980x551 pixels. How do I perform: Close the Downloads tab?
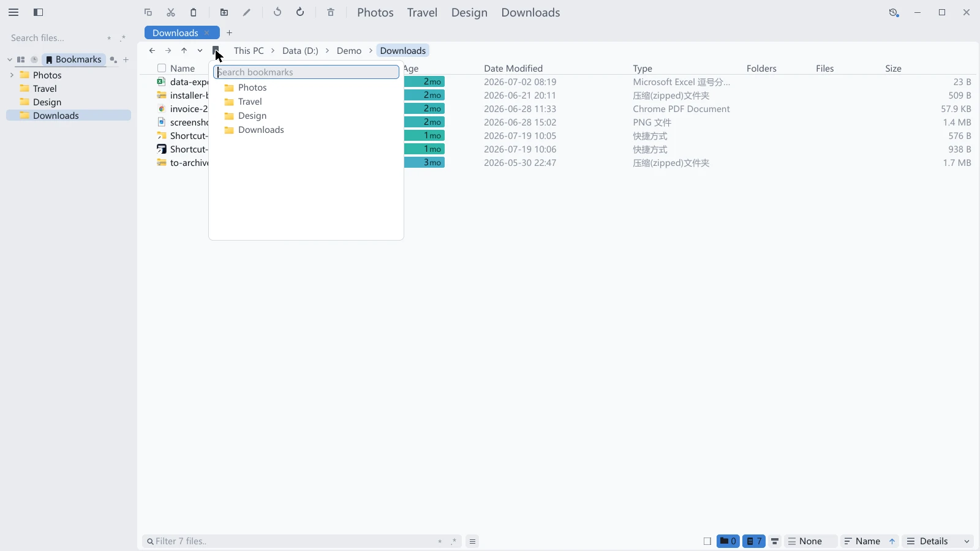coord(207,33)
